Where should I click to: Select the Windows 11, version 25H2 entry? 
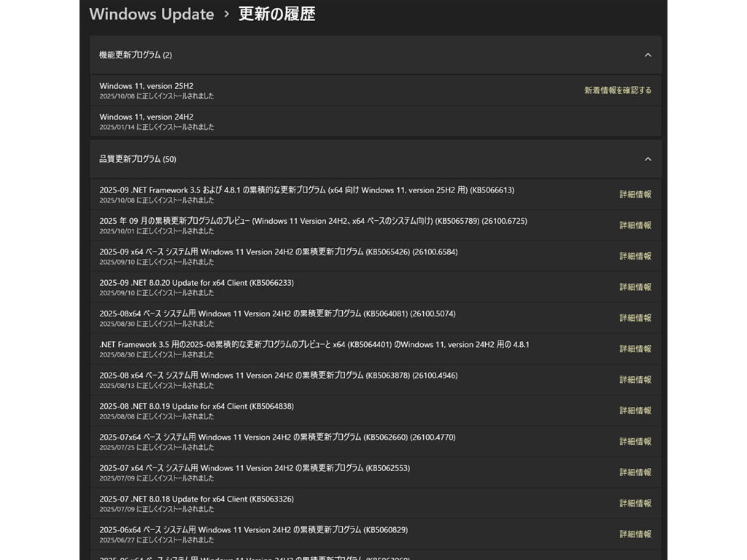coord(147,86)
